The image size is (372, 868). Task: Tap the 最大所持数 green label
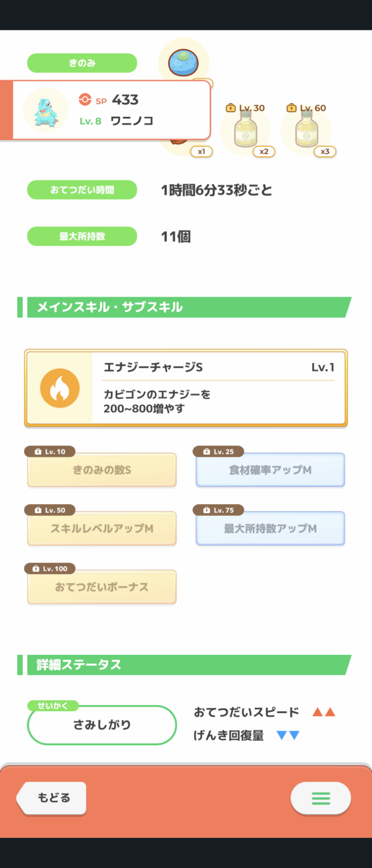[x=82, y=236]
